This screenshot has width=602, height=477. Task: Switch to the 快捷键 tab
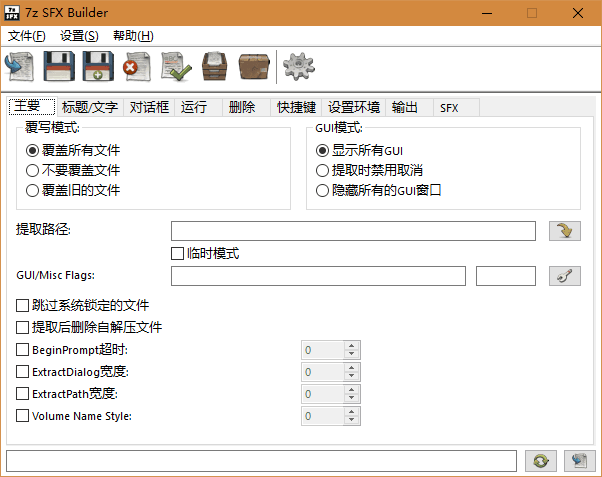(x=296, y=108)
